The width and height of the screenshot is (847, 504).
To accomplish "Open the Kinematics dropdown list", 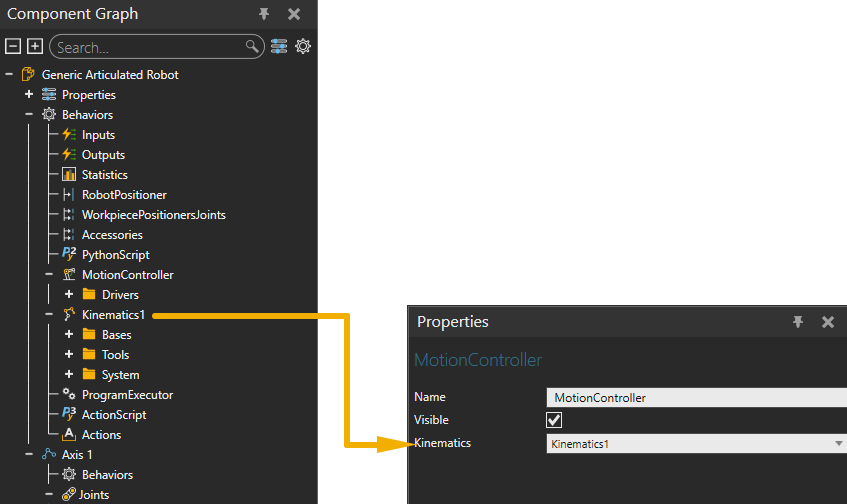I will [x=838, y=443].
